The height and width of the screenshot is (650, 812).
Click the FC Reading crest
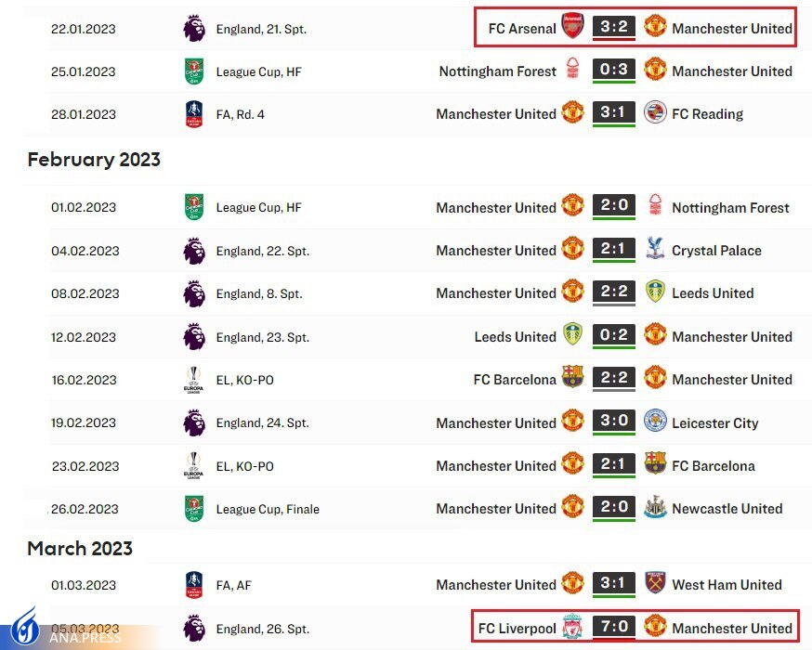pos(655,113)
